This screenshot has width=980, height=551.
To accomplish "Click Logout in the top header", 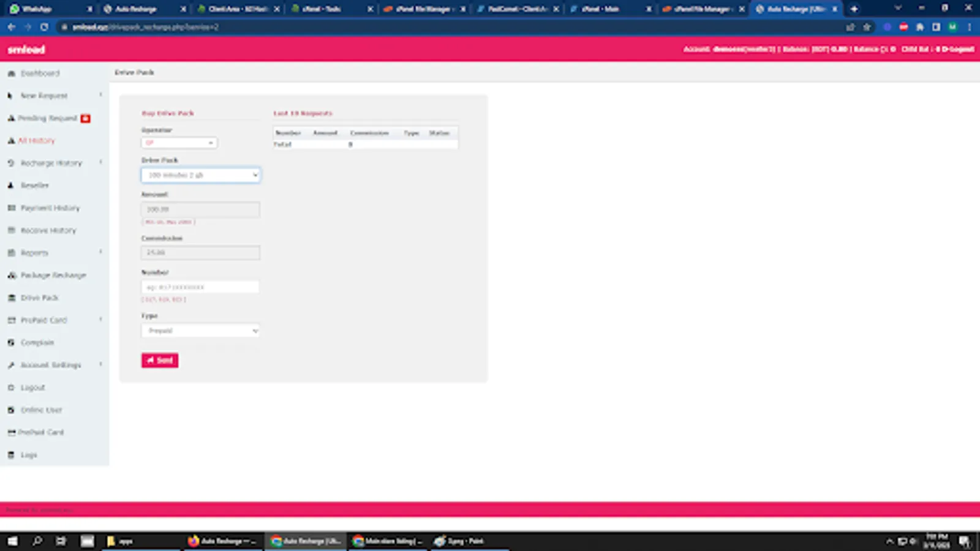I will pos(957,49).
